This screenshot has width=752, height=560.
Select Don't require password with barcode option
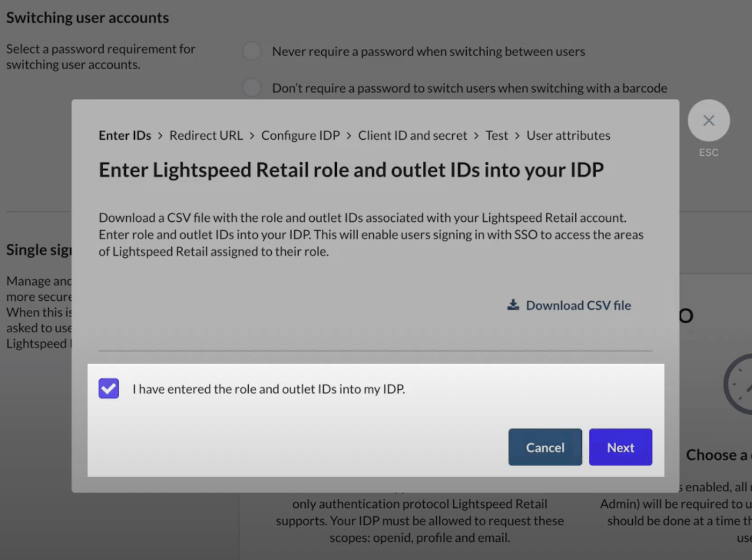click(252, 88)
